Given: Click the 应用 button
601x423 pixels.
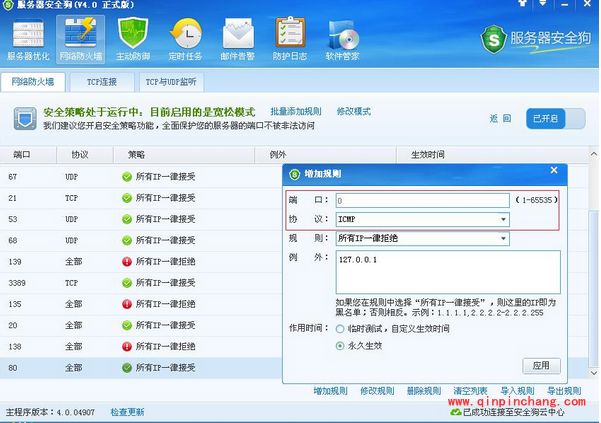Looking at the screenshot, I should [541, 366].
